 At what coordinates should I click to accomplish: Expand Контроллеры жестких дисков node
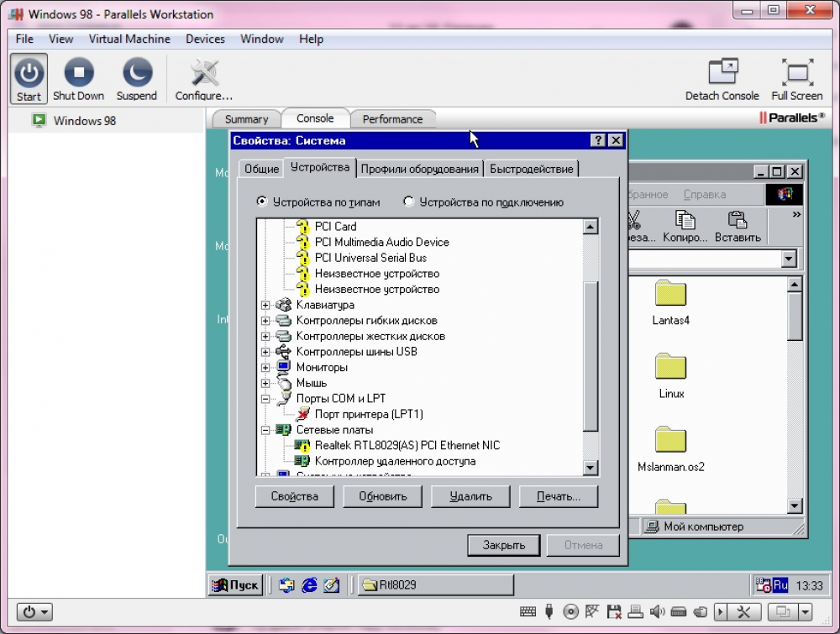265,336
